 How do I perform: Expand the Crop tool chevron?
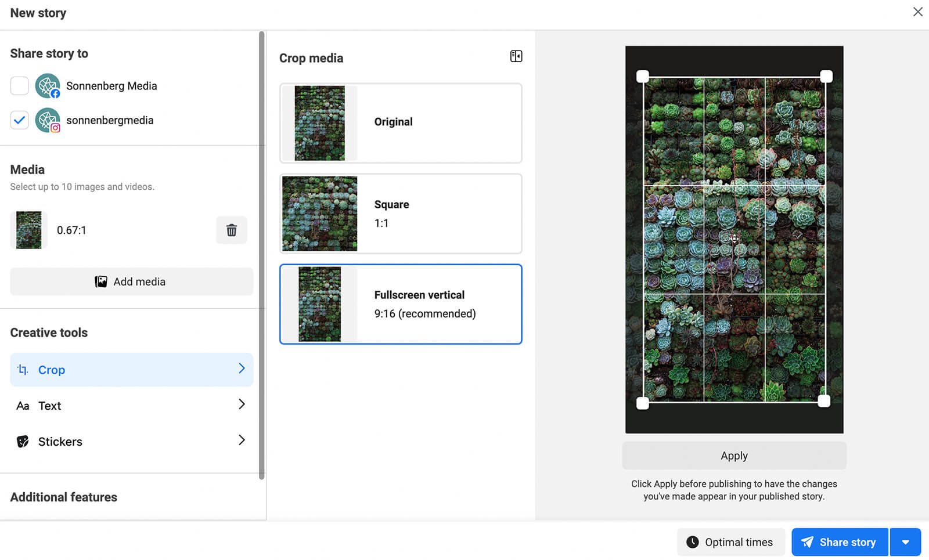242,368
